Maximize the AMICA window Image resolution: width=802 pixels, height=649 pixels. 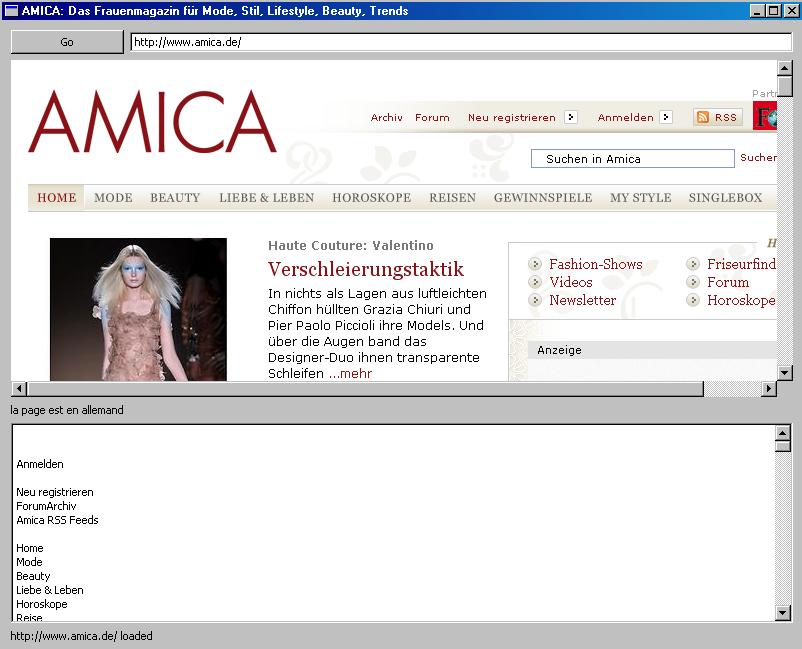[774, 10]
